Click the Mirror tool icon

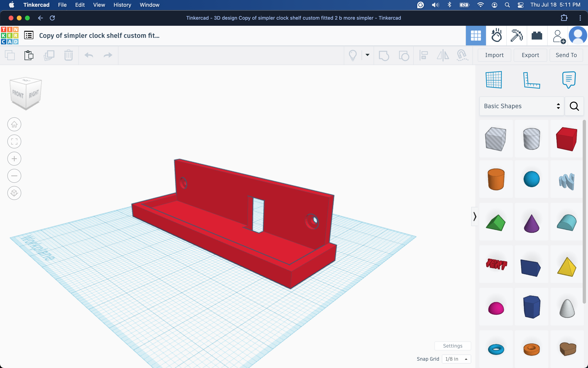(x=443, y=55)
